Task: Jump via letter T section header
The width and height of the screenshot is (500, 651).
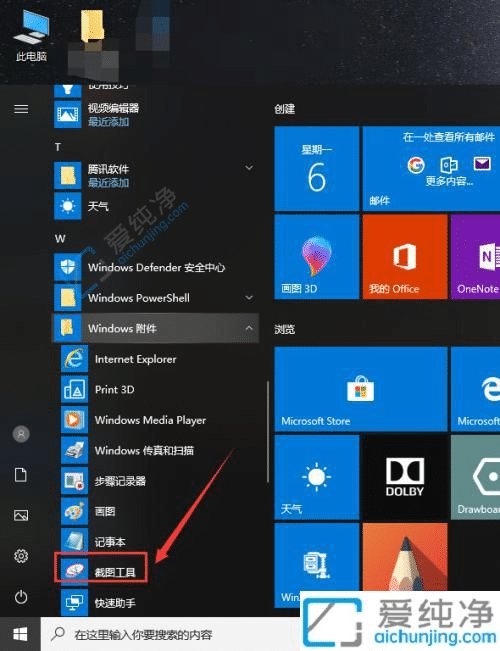Action: [58, 147]
